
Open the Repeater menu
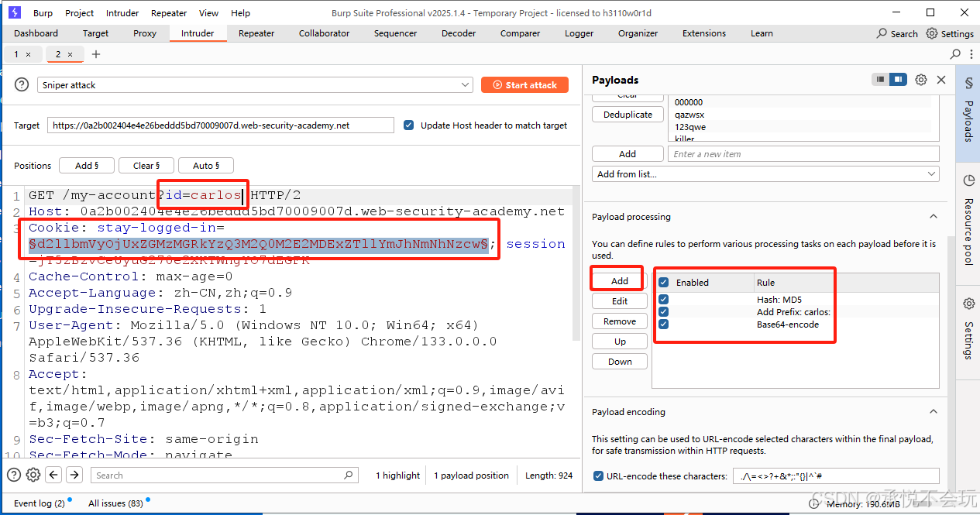169,13
